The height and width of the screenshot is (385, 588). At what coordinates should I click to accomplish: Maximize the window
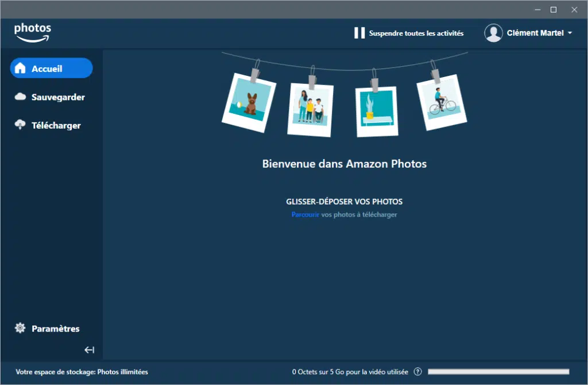[x=554, y=10]
